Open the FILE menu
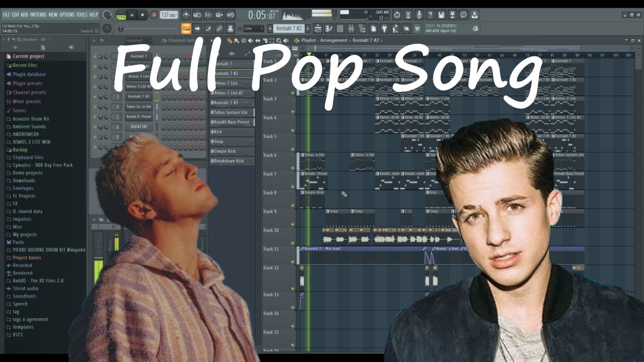Viewport: 644px width, 362px height. point(6,15)
